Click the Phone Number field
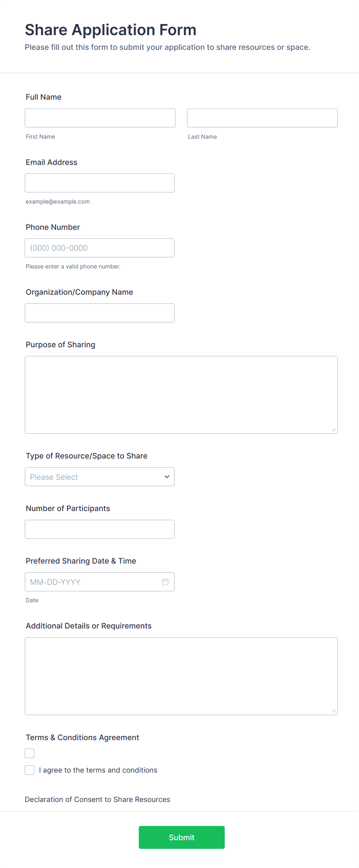Screen dimensions: 359x868 [x=100, y=248]
